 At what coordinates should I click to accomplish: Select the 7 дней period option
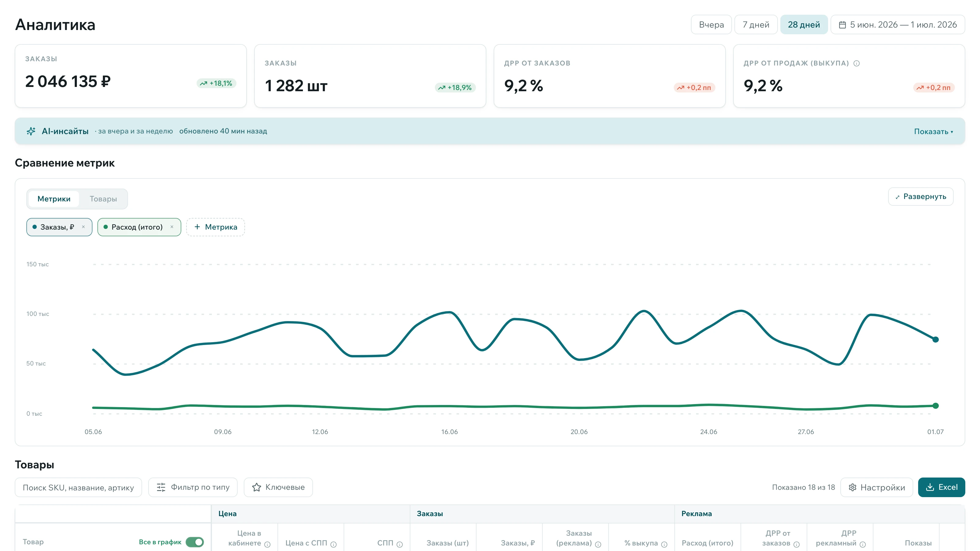point(756,25)
